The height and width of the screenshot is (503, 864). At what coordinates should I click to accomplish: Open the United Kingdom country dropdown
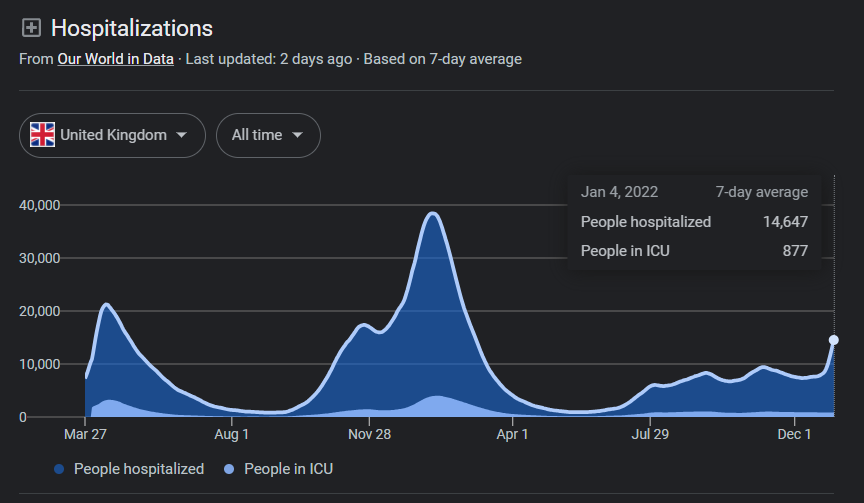coord(112,135)
